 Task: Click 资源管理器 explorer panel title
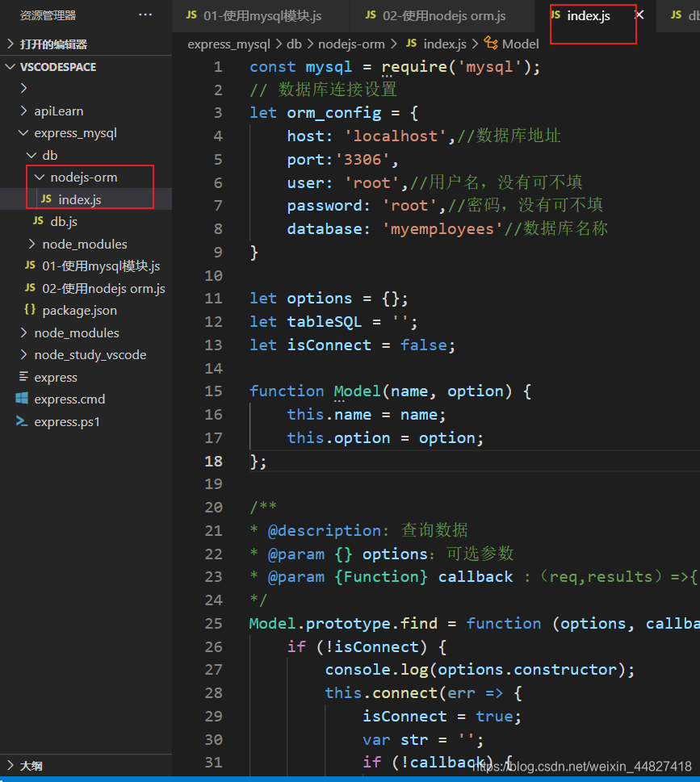click(x=48, y=15)
